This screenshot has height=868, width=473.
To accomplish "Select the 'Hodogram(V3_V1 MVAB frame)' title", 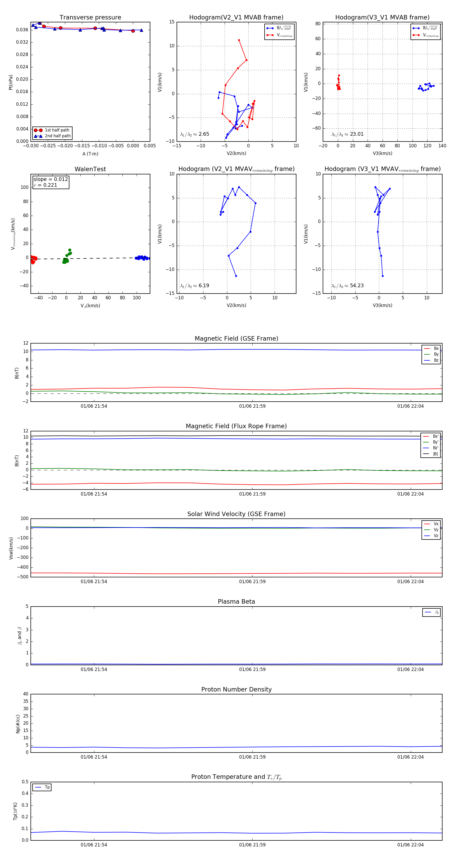I will [382, 18].
